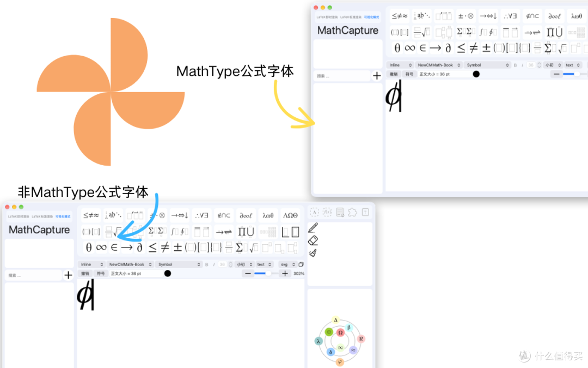Focus 搜索 search field in lower window
588x368 pixels.
click(x=33, y=275)
